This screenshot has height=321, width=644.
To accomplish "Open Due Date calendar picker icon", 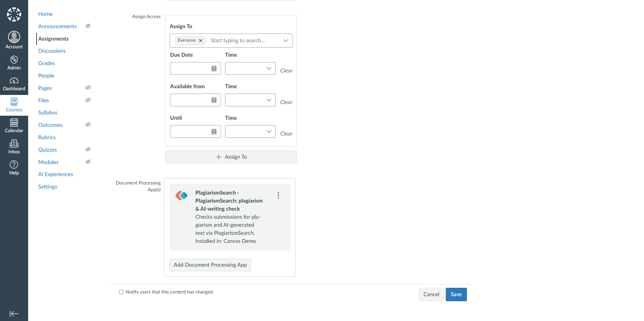I will pyautogui.click(x=214, y=68).
